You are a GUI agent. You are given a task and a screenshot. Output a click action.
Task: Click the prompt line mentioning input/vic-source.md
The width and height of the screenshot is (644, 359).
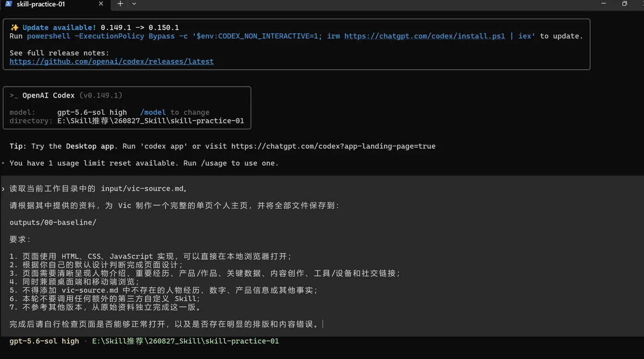[x=99, y=189]
